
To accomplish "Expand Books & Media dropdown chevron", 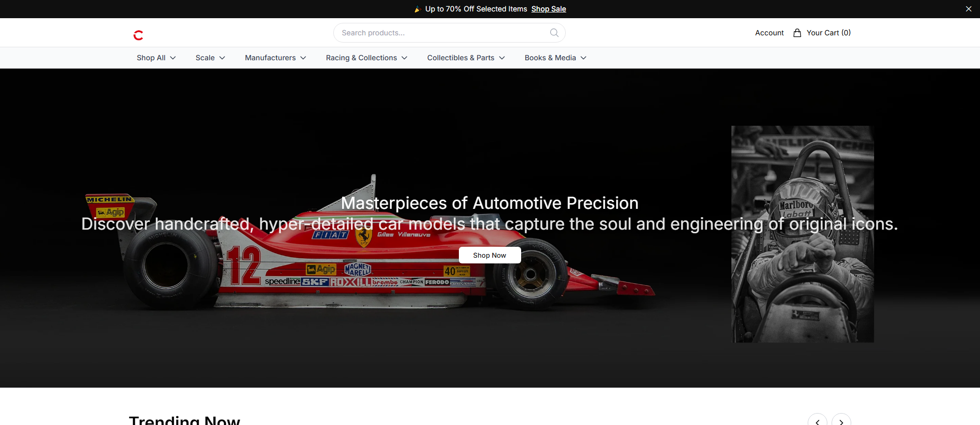I will (x=583, y=58).
